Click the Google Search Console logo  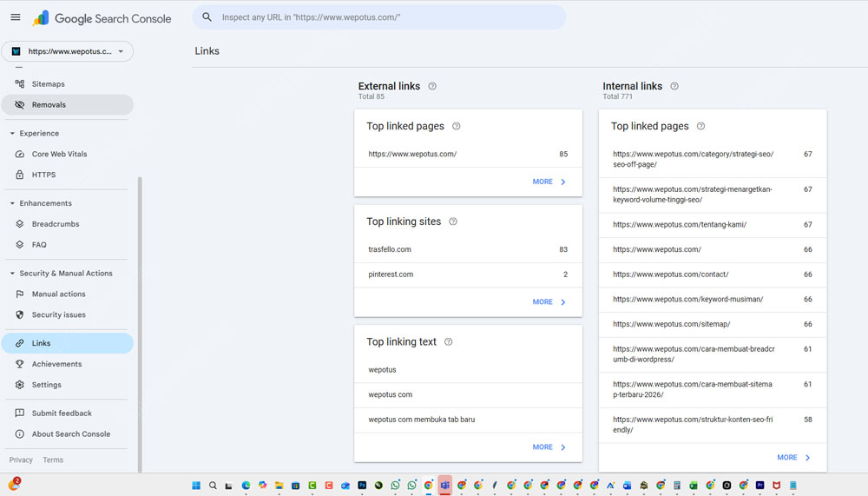pyautogui.click(x=102, y=18)
